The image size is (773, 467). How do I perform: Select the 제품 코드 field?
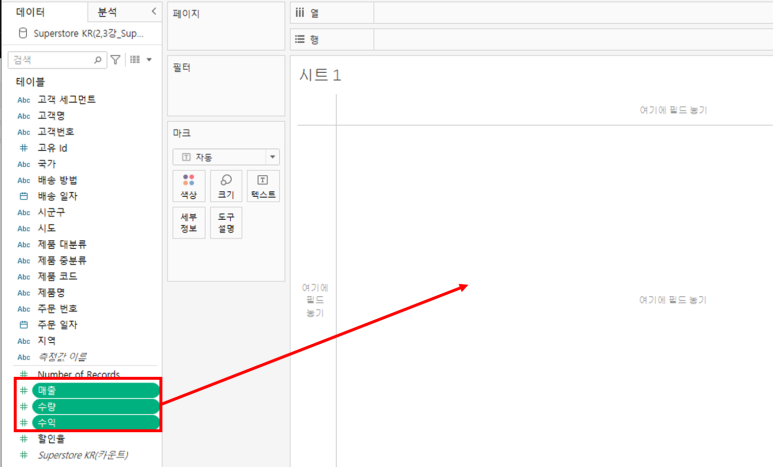pos(57,276)
